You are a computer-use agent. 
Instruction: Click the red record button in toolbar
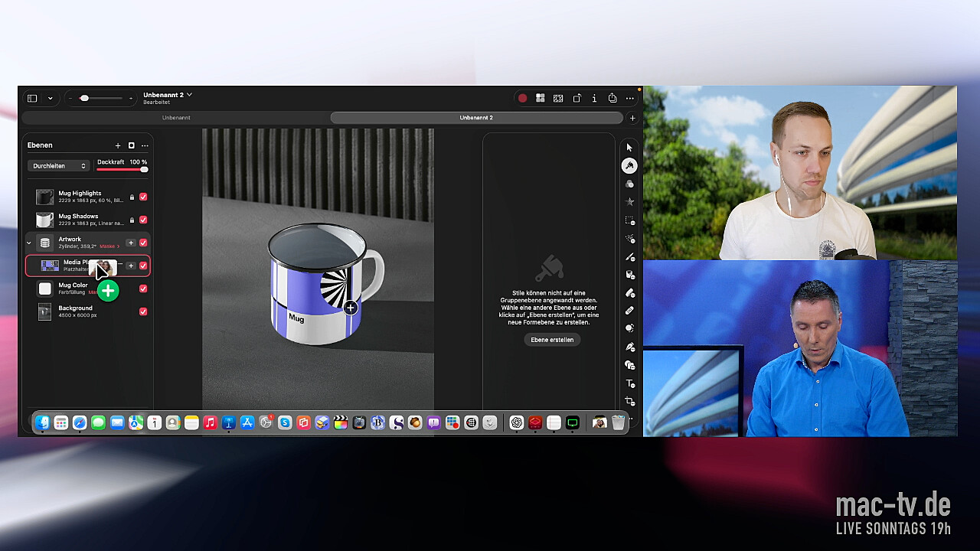tap(522, 98)
